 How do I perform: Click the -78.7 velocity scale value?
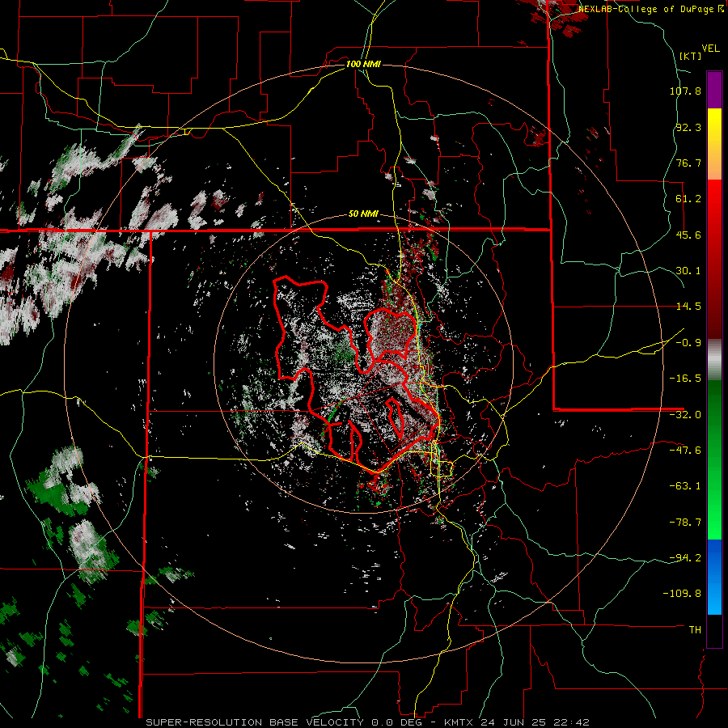click(x=685, y=523)
